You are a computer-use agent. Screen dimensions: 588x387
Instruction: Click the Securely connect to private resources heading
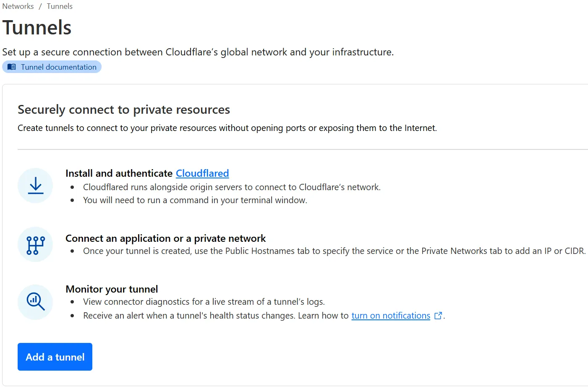point(123,110)
